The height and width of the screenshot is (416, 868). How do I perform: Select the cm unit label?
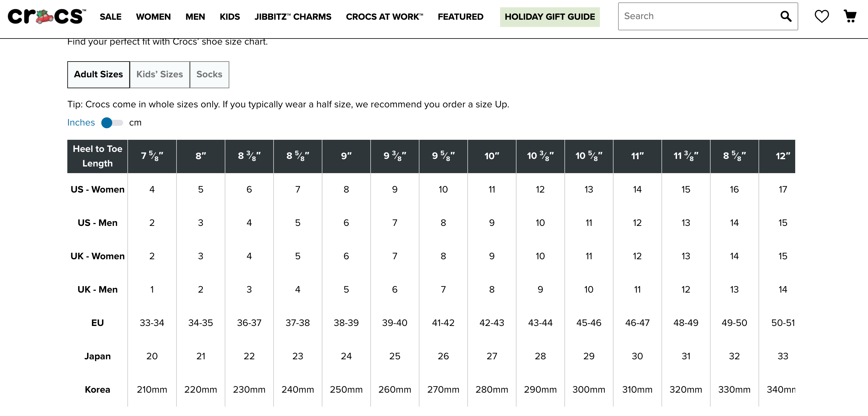click(135, 122)
